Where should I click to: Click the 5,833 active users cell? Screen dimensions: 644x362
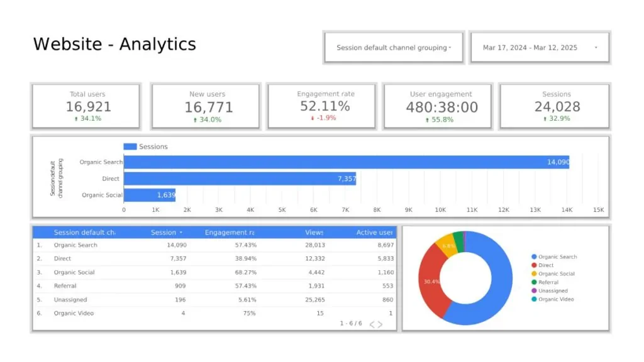click(386, 258)
